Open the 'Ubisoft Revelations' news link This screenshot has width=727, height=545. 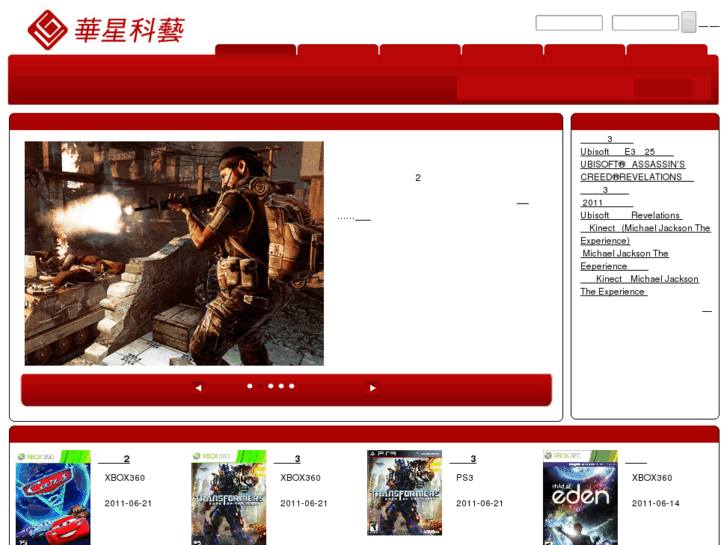point(631,215)
